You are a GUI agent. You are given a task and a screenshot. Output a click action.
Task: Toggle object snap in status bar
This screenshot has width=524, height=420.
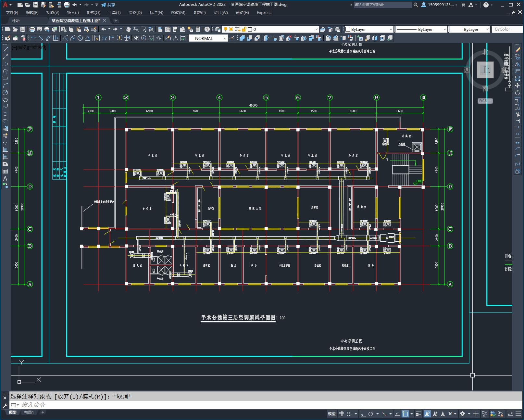tap(405, 414)
